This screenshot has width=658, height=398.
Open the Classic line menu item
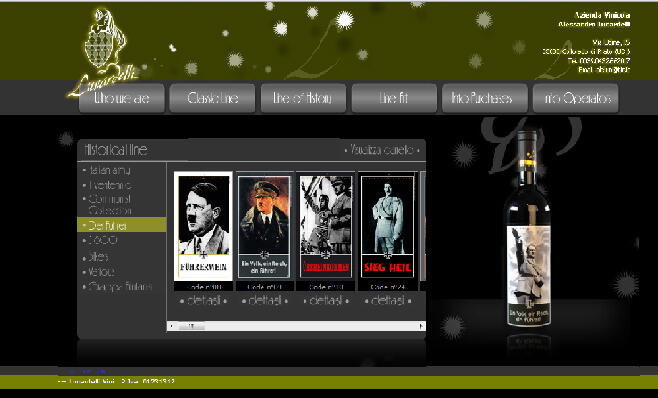click(212, 98)
